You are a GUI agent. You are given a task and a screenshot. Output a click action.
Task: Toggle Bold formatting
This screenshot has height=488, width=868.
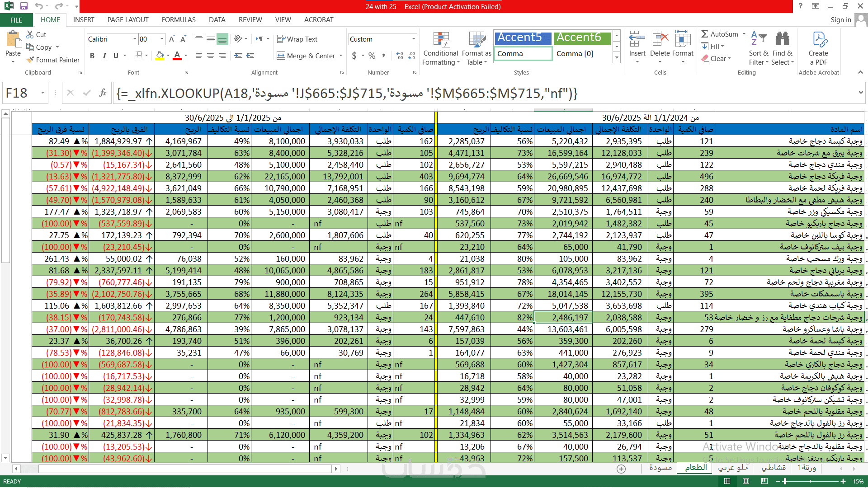(92, 56)
